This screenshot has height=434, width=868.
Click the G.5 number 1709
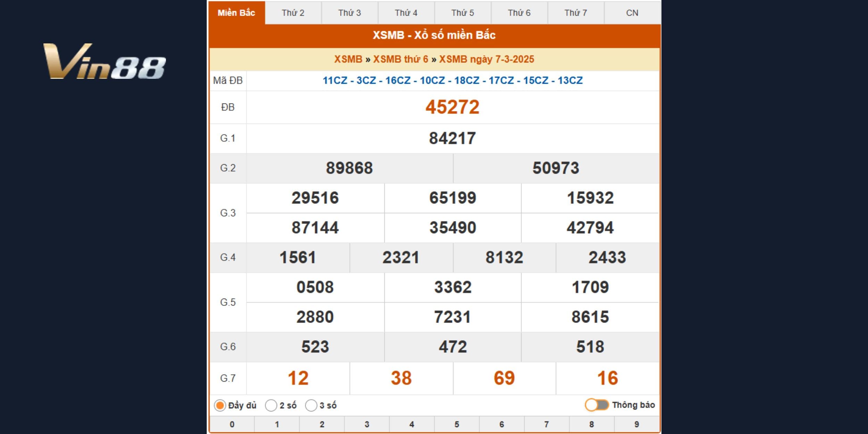click(x=590, y=287)
